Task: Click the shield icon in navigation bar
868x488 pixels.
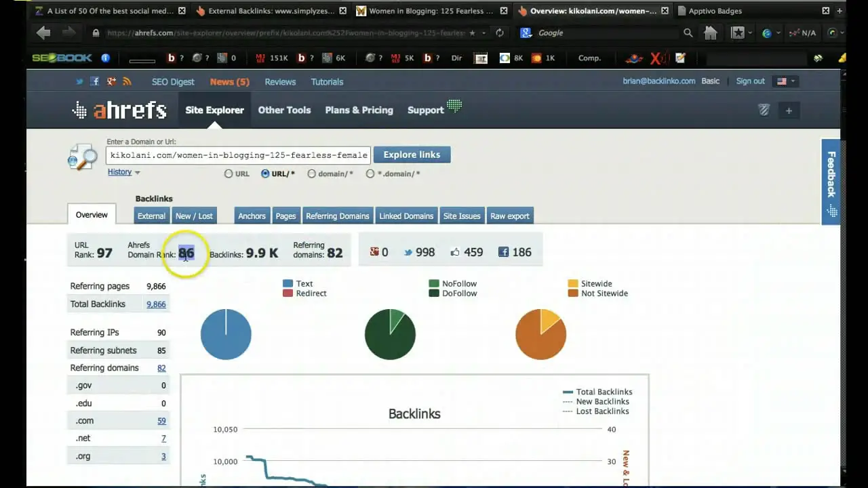Action: [x=764, y=110]
